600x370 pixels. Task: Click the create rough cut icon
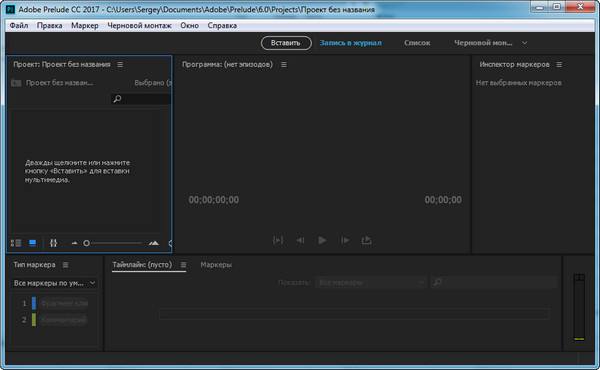pyautogui.click(x=53, y=243)
